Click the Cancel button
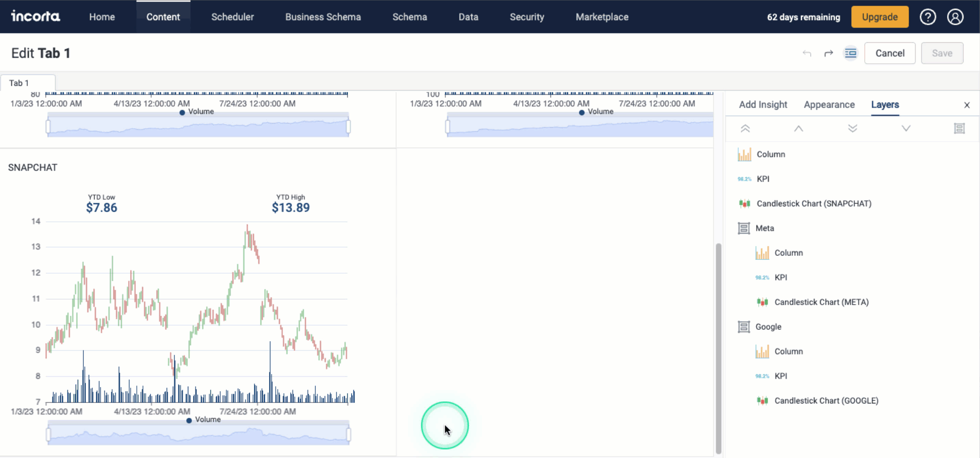The height and width of the screenshot is (458, 980). tap(890, 53)
